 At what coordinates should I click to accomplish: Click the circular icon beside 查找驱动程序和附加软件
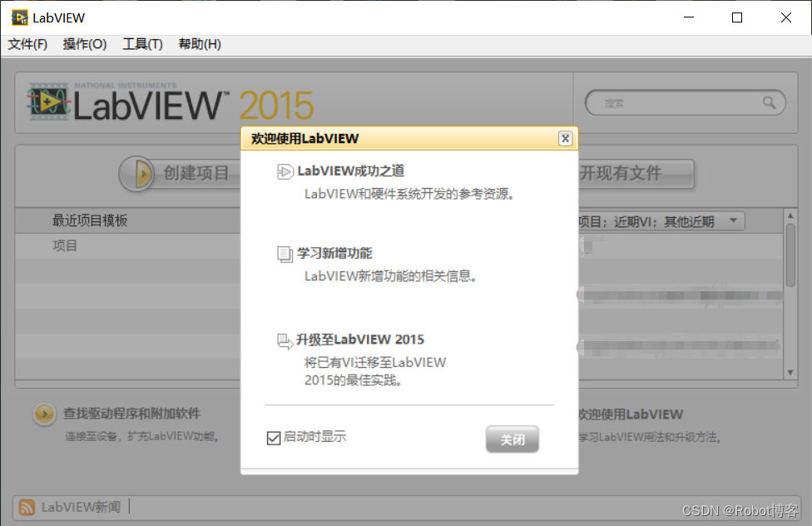tap(44, 414)
